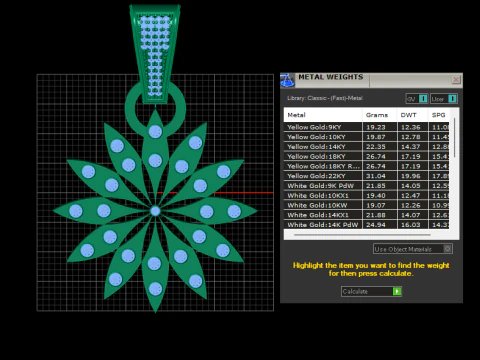Select the gem-set bail on the pendant
This screenshot has width=480, height=360.
155,53
